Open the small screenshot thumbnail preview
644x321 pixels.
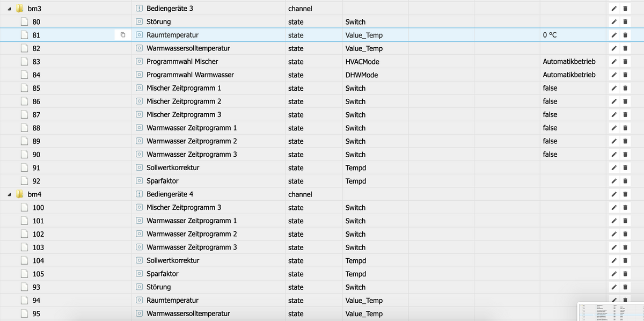[x=610, y=311]
